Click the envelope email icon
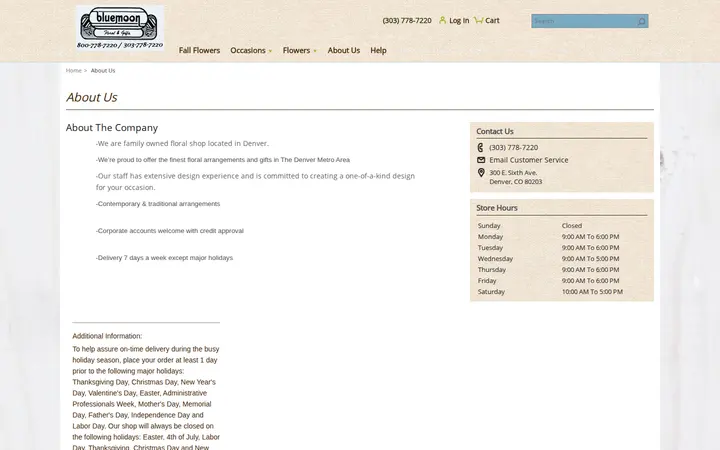Screen dimensions: 720x450 481,160
